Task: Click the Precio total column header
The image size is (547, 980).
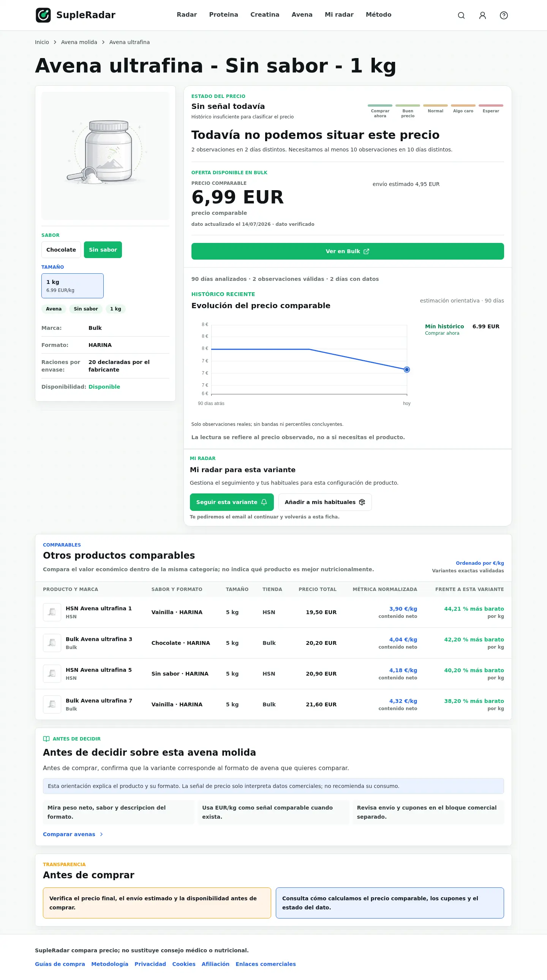Action: (318, 589)
